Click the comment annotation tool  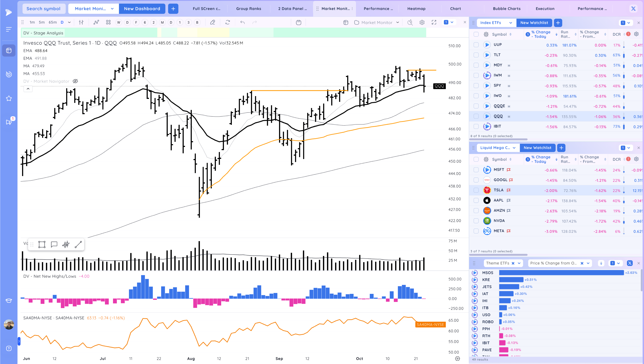click(54, 244)
